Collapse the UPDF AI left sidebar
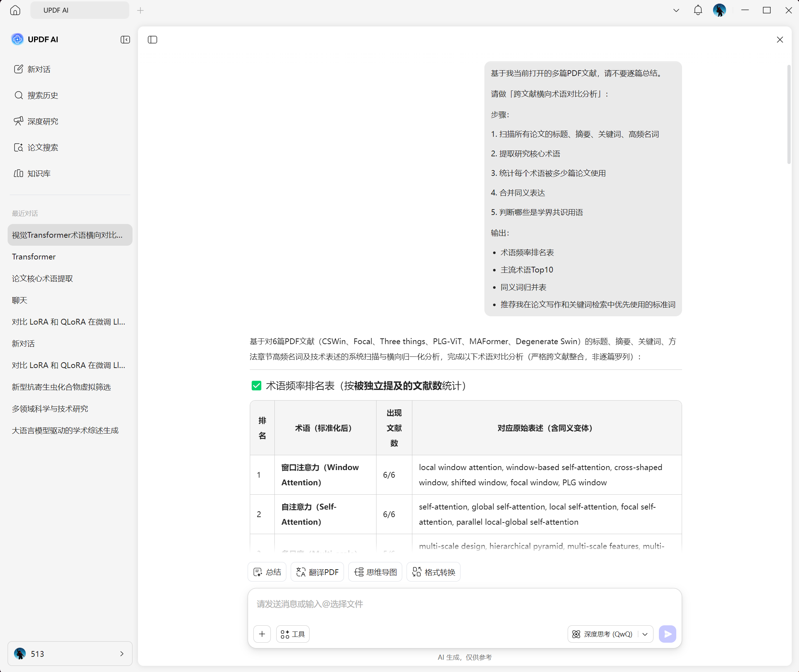799x672 pixels. 125,39
